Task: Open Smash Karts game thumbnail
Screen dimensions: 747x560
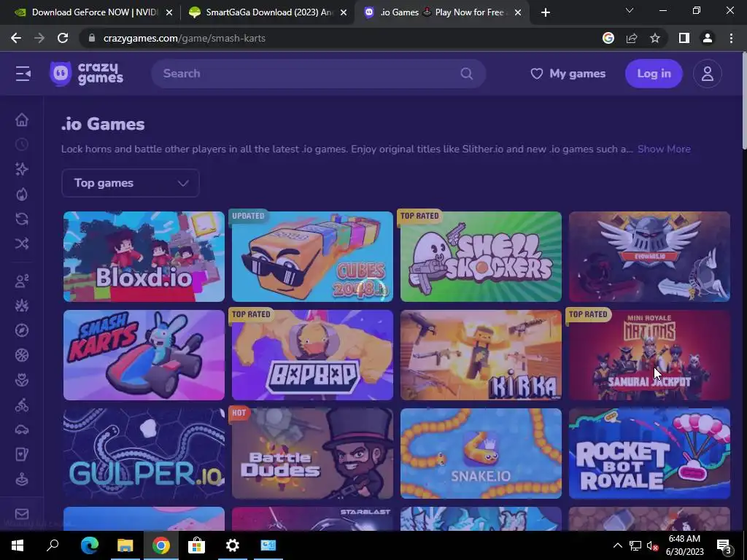Action: 144,355
